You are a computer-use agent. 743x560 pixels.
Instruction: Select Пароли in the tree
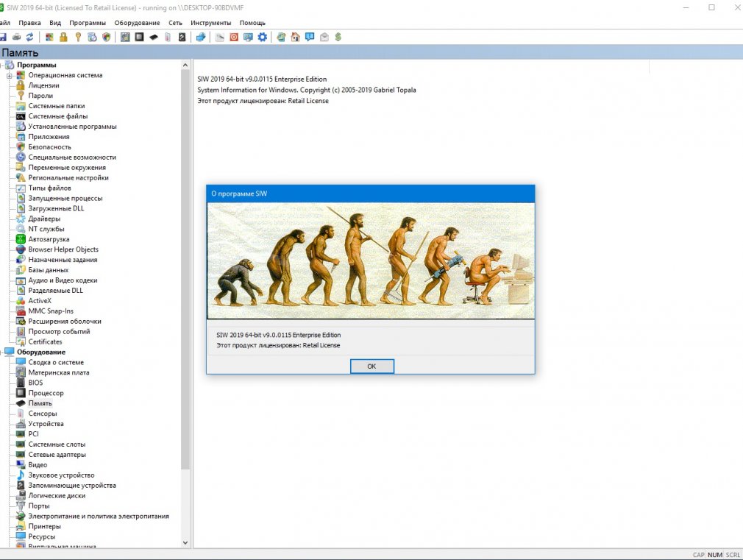coord(40,96)
